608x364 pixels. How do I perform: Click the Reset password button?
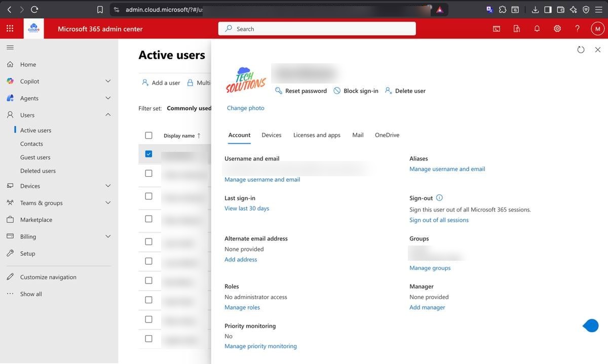tap(301, 91)
